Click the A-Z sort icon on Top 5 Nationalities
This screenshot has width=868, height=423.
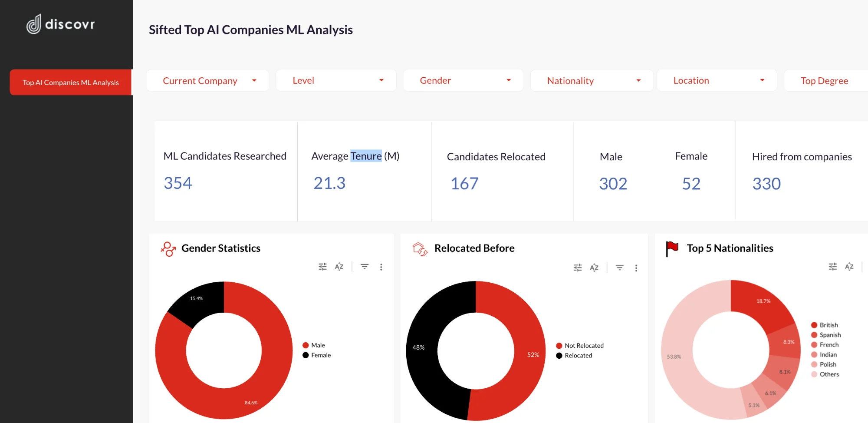pyautogui.click(x=849, y=266)
